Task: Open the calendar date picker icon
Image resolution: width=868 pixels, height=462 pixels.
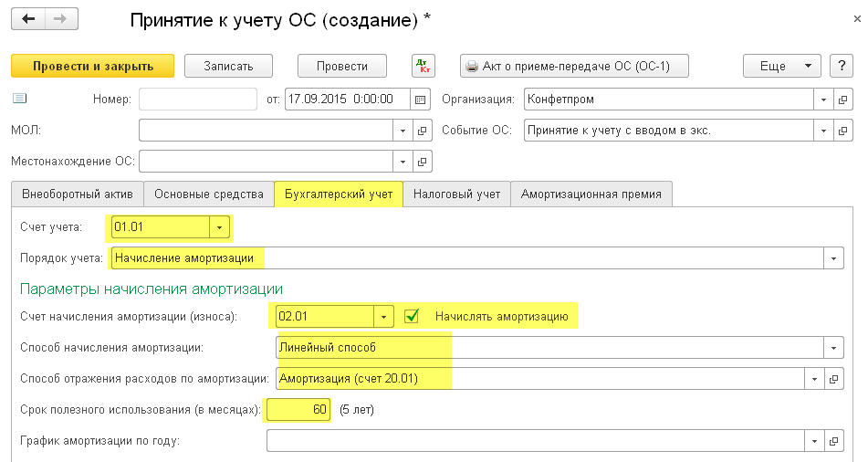Action: (421, 99)
